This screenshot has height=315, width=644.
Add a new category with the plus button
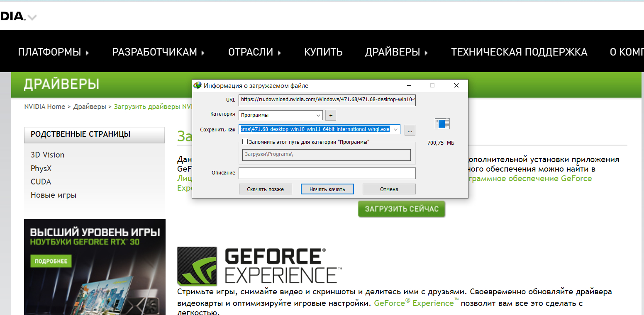coord(331,115)
